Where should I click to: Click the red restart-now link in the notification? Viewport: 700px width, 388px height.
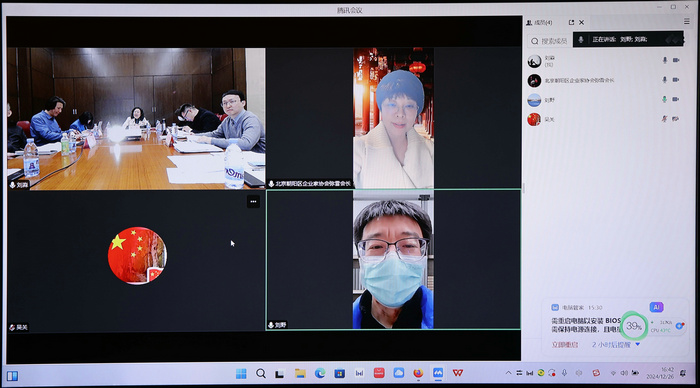565,345
